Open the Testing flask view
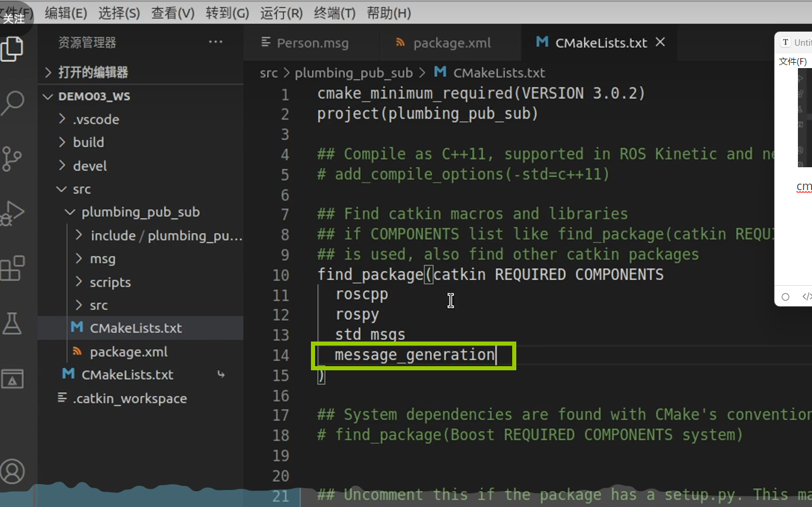The image size is (812, 507). 13,324
